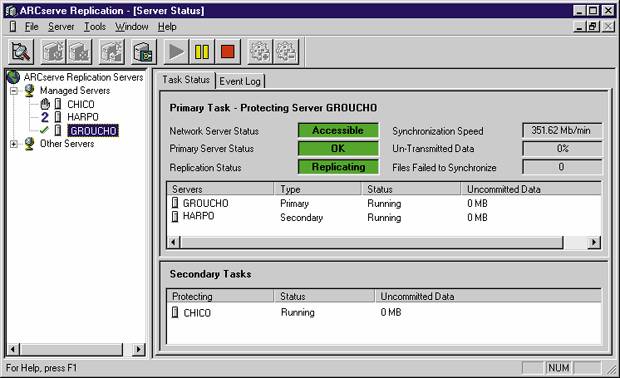Click the document icon left of the File menu

(13, 26)
